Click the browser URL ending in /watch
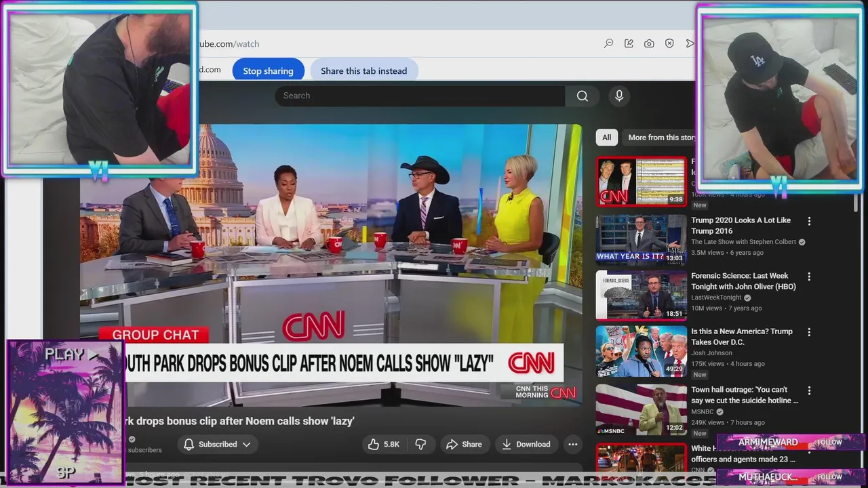868x488 pixels. (x=228, y=44)
